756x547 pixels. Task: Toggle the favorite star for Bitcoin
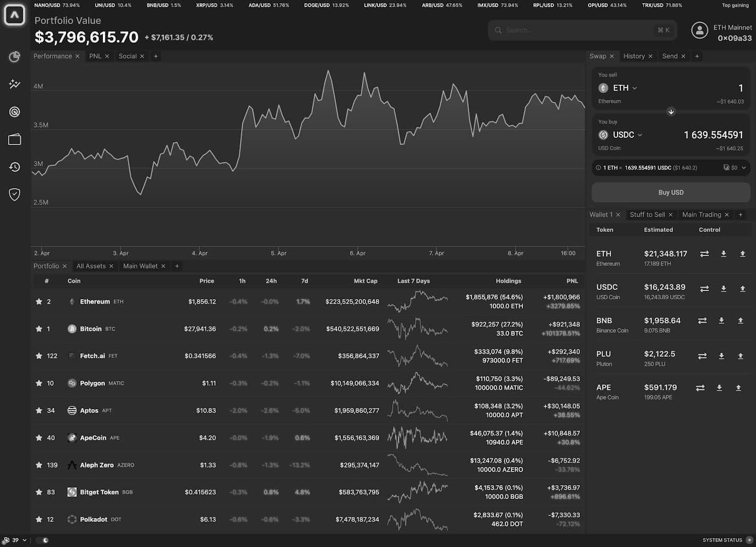(x=39, y=329)
